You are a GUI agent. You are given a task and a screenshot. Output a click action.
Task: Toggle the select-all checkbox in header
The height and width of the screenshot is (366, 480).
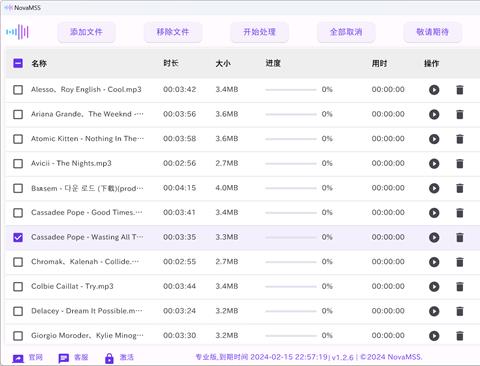pyautogui.click(x=18, y=63)
